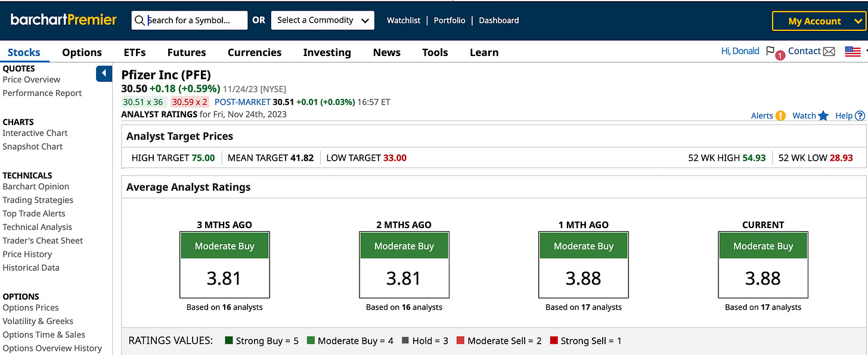
Task: Open the Watchlist link
Action: [x=404, y=20]
